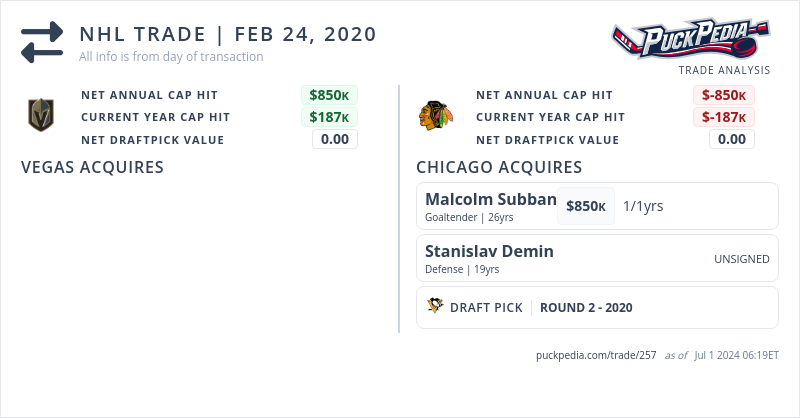Viewport: 800px width, 418px height.
Task: Click Vegas net draft pick value 0.00
Action: point(335,139)
